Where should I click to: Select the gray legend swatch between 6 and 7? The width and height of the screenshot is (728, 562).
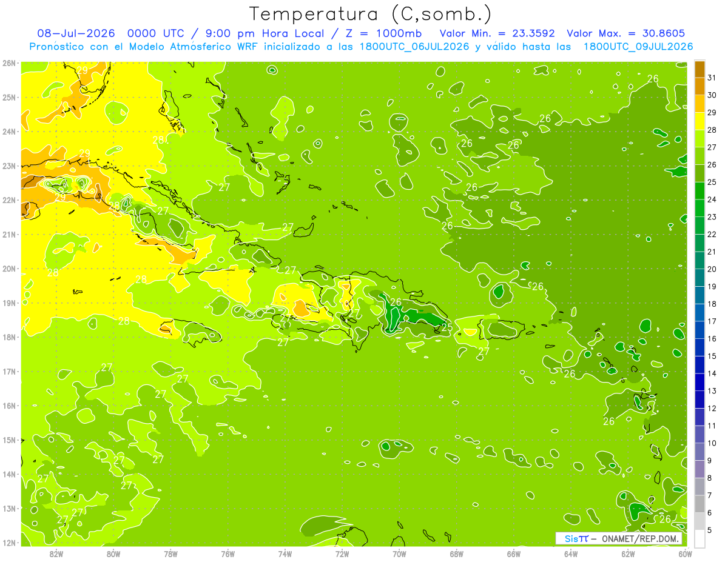click(x=699, y=504)
